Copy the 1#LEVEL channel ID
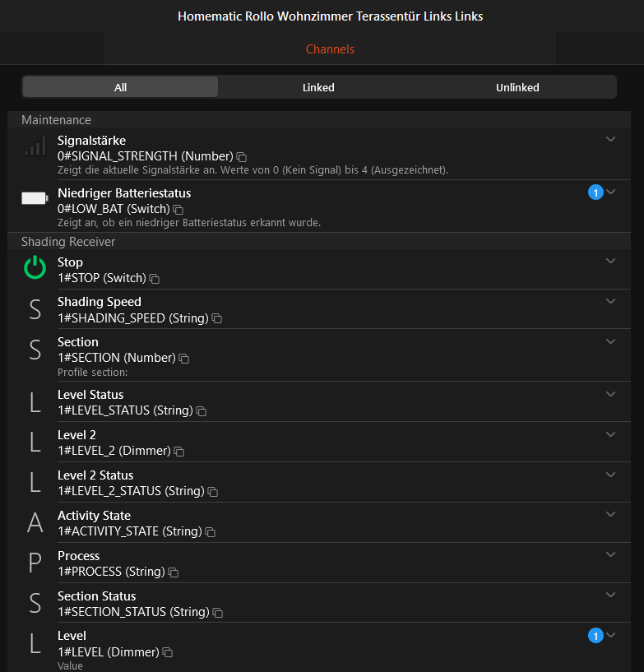644x672 pixels. pyautogui.click(x=168, y=653)
